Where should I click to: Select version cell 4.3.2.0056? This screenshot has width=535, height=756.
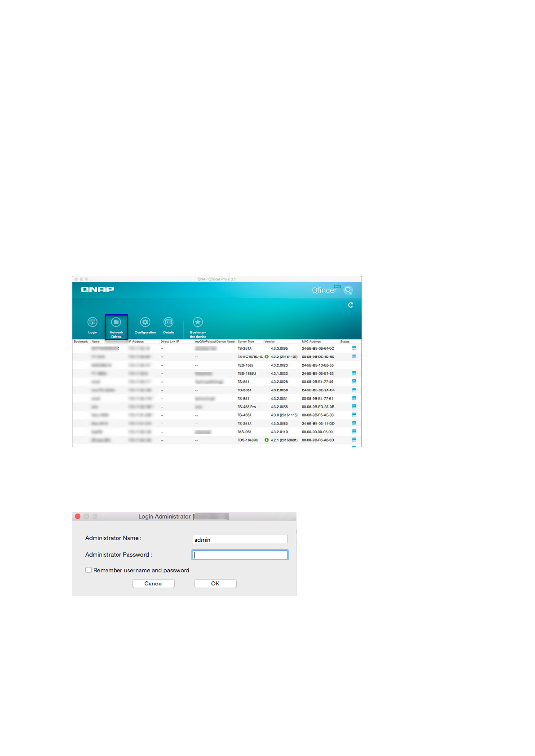coord(279,390)
